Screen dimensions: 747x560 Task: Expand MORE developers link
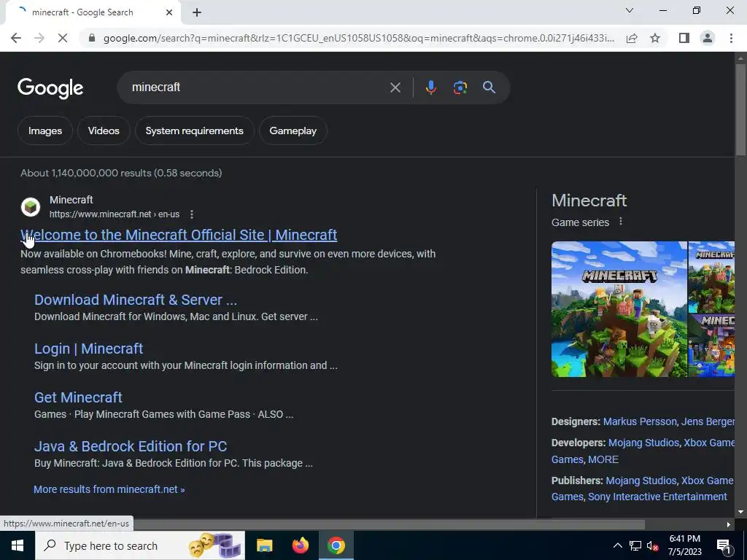pyautogui.click(x=603, y=459)
